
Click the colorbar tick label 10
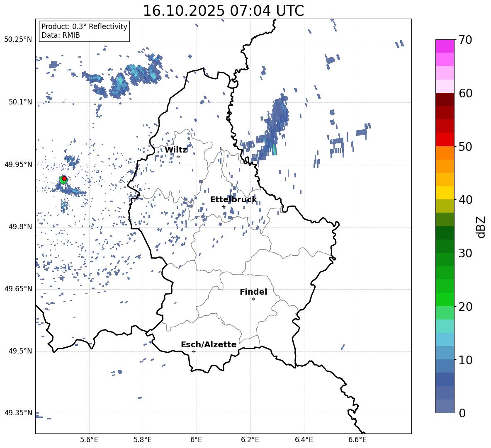(x=465, y=360)
